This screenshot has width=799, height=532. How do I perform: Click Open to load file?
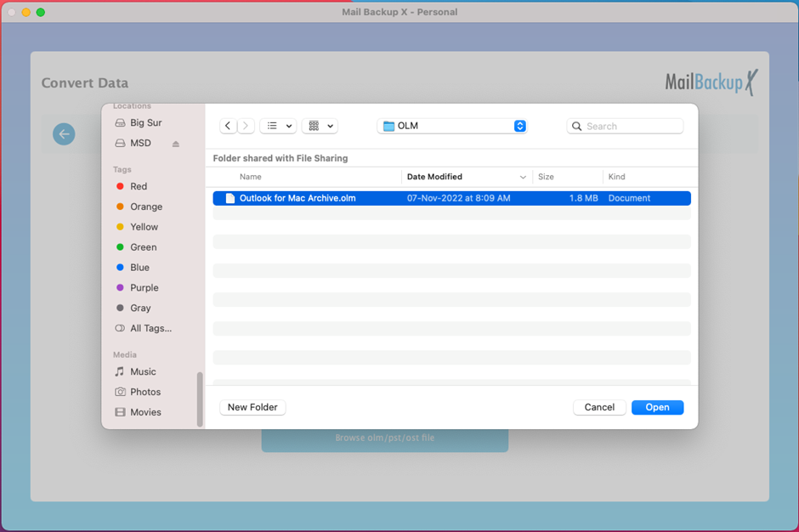[657, 407]
